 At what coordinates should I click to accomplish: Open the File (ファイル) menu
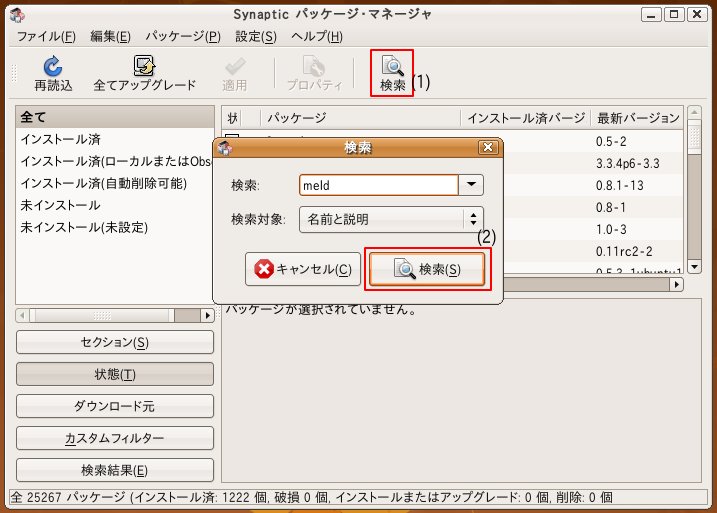tap(46, 37)
